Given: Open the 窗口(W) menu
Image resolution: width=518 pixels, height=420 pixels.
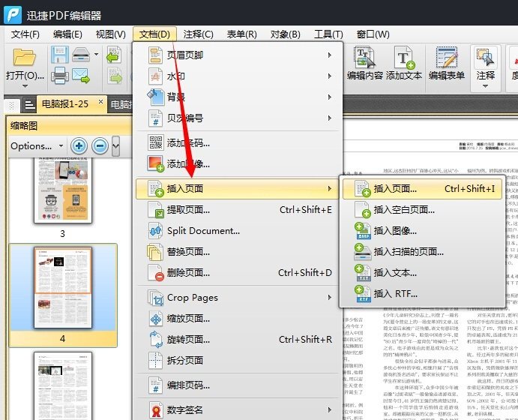Looking at the screenshot, I should [373, 34].
